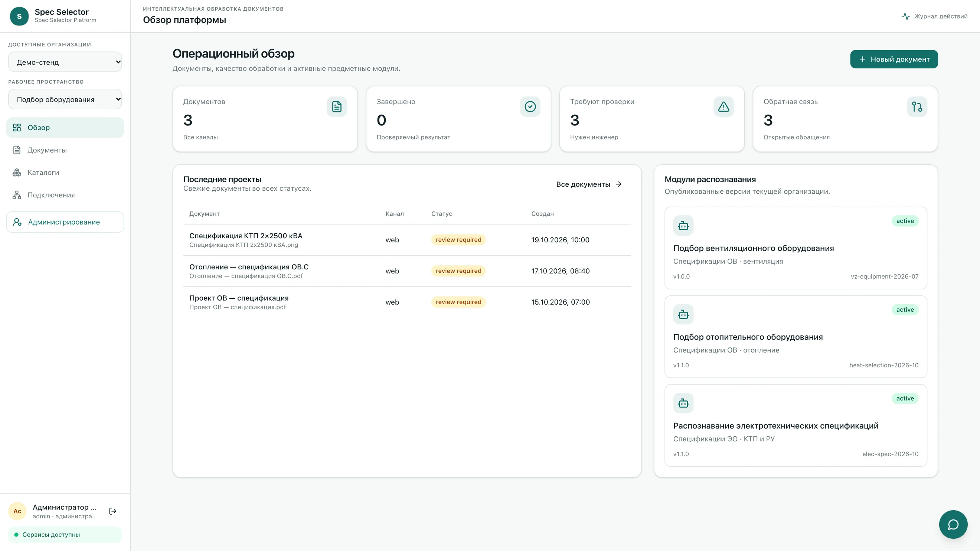
Task: Click robot icon of ventilation module card
Action: [x=683, y=226]
